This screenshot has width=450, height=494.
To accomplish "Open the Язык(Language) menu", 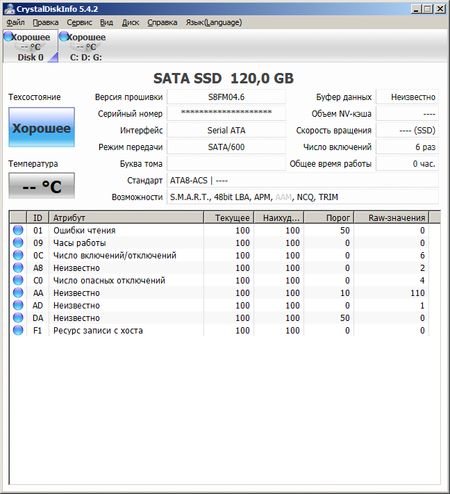I will pyautogui.click(x=214, y=22).
